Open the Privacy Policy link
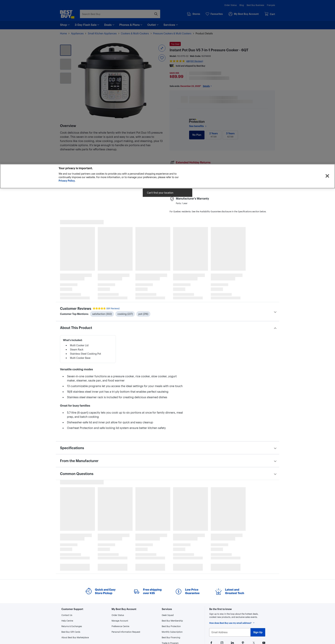 click(x=66, y=181)
